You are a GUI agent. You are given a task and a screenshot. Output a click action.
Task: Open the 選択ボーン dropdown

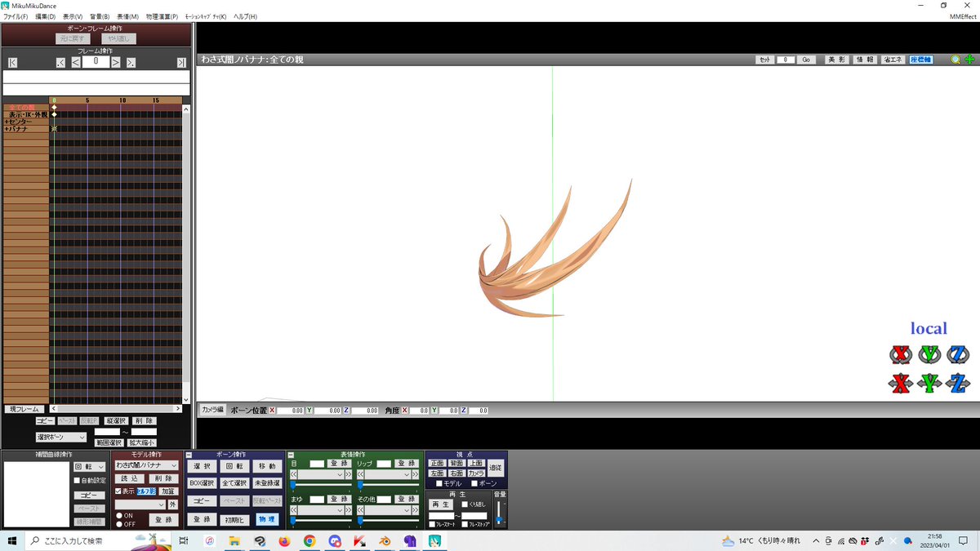click(61, 438)
